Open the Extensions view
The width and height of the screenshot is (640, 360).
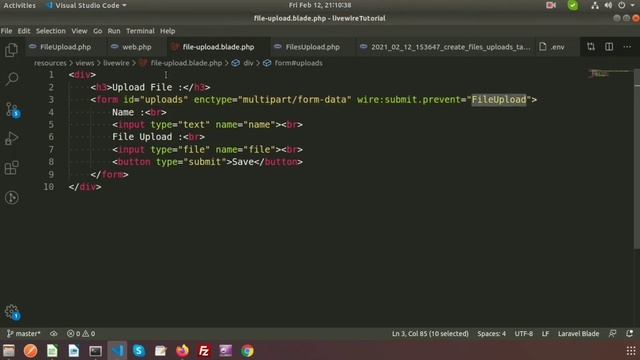pos(11,168)
